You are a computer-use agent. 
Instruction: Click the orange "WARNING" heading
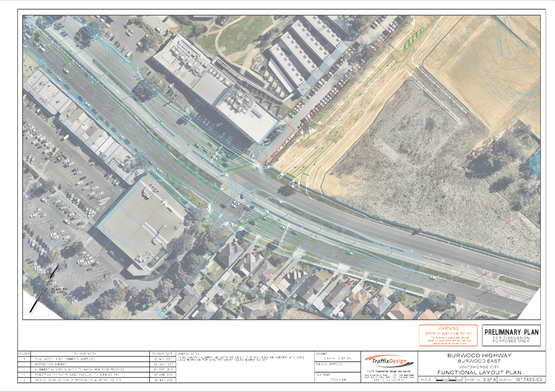[448, 328]
